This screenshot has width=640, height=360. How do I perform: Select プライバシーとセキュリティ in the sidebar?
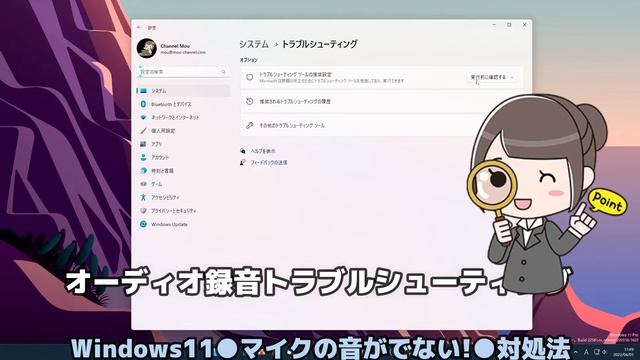183,211
